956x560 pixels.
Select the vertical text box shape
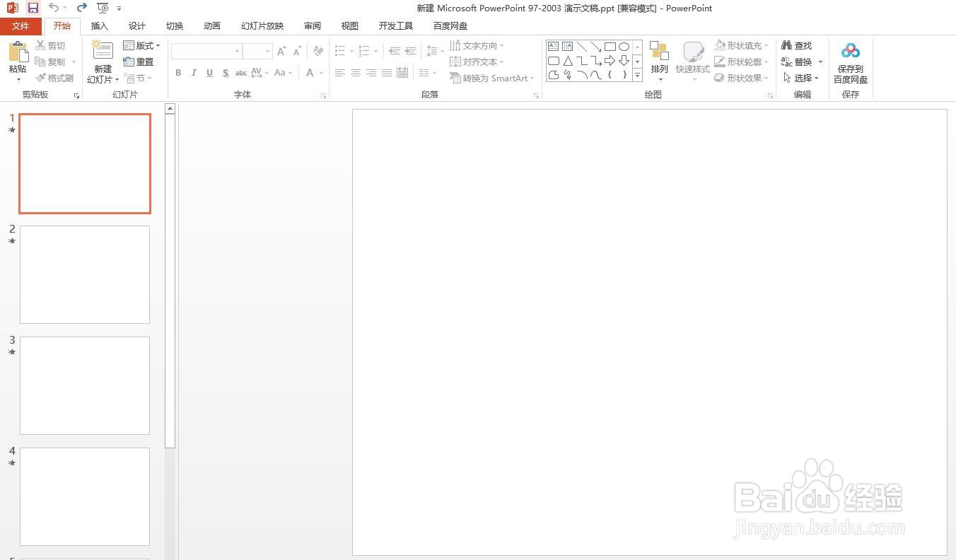click(x=567, y=47)
